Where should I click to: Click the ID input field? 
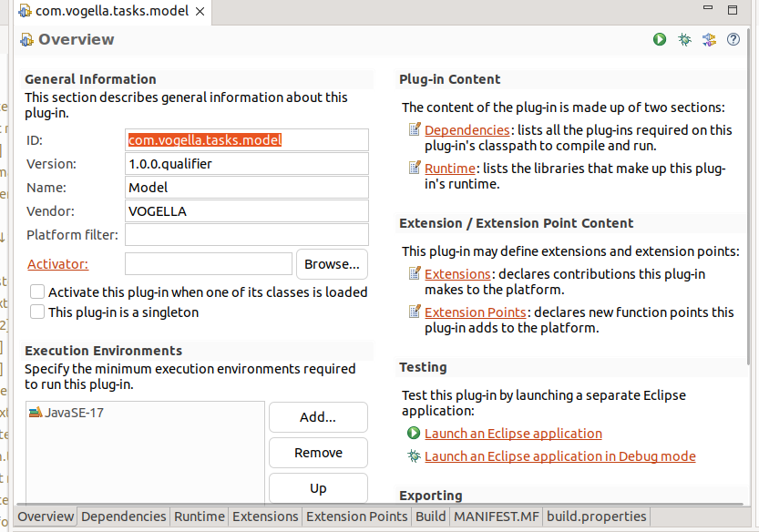pos(247,140)
